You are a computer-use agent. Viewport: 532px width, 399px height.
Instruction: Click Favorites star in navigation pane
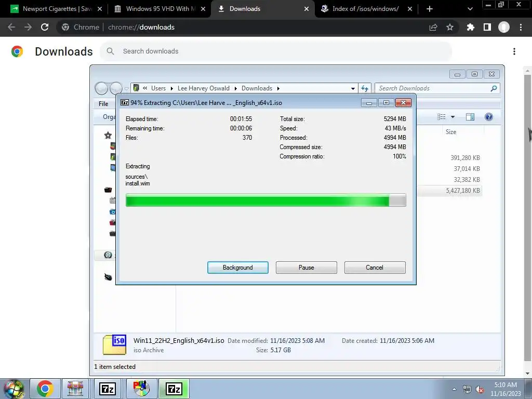[x=108, y=136]
